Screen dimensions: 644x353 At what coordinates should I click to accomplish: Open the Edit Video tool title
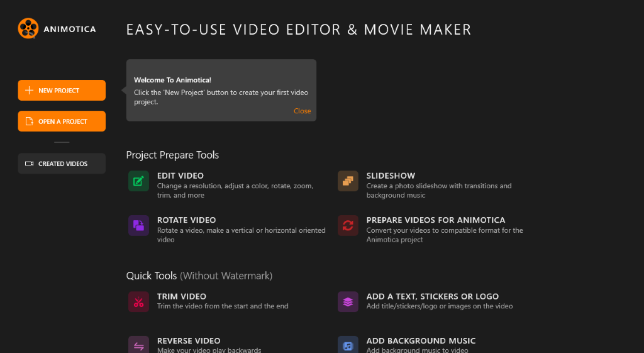pos(180,176)
